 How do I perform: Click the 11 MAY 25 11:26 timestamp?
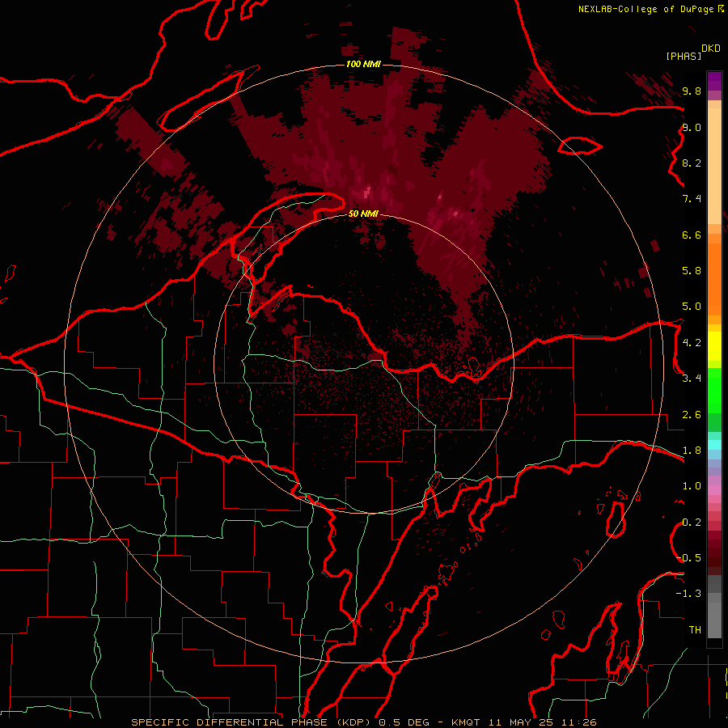542,722
